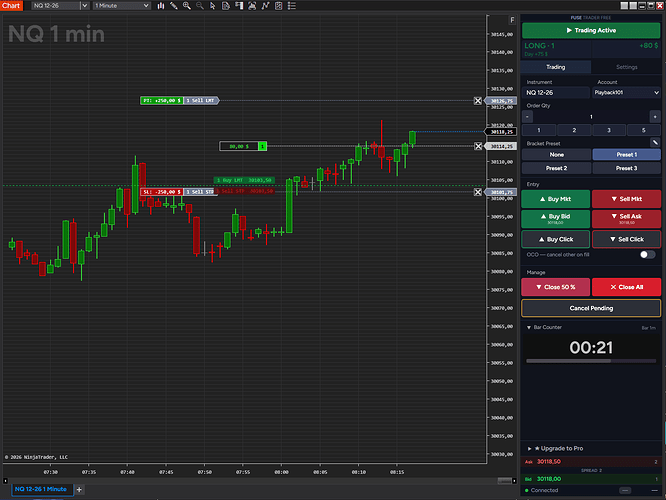
Task: Decrease order quantity with minus button
Action: pyautogui.click(x=527, y=117)
